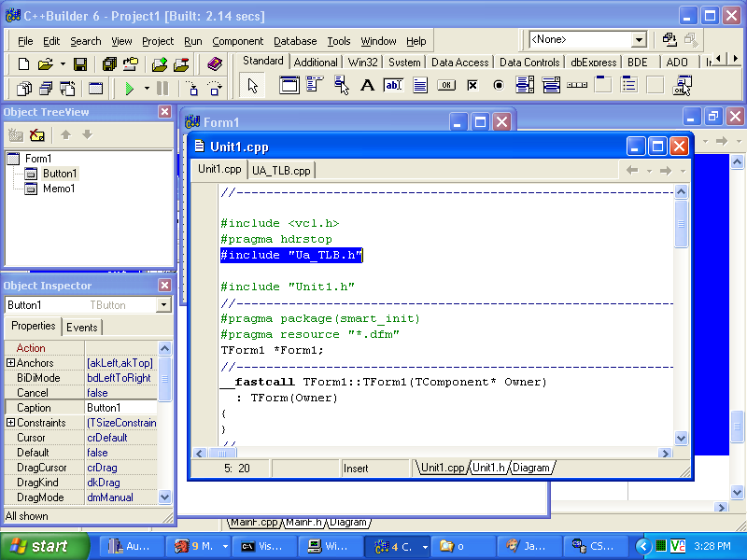The height and width of the screenshot is (560, 747).
Task: Switch to the Events tab
Action: 81,327
